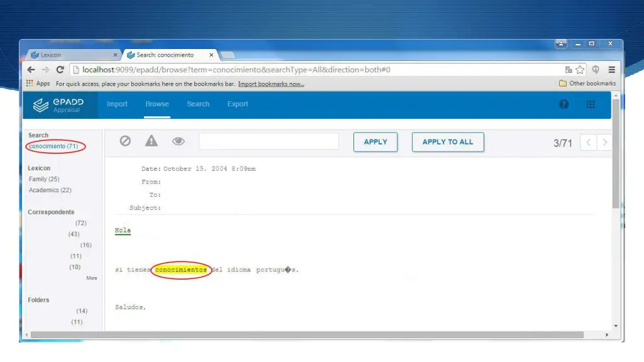Go to next message arrow
Screen dimensions: 644x362
pos(604,143)
